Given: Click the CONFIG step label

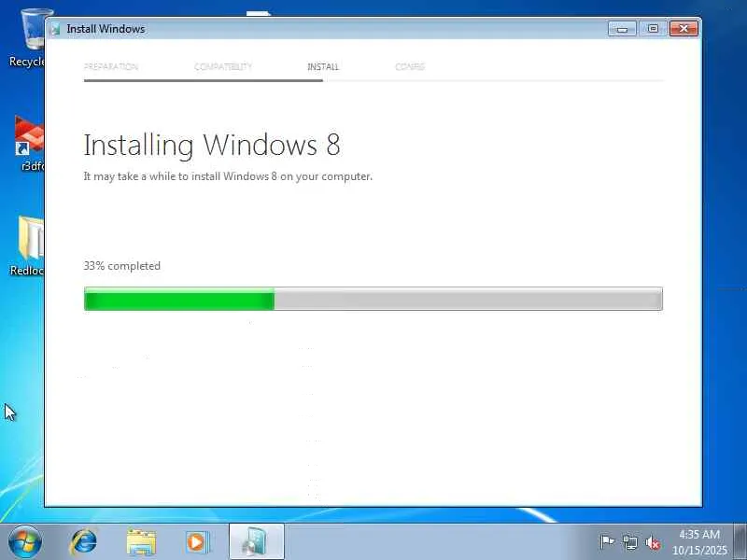Looking at the screenshot, I should (x=410, y=66).
